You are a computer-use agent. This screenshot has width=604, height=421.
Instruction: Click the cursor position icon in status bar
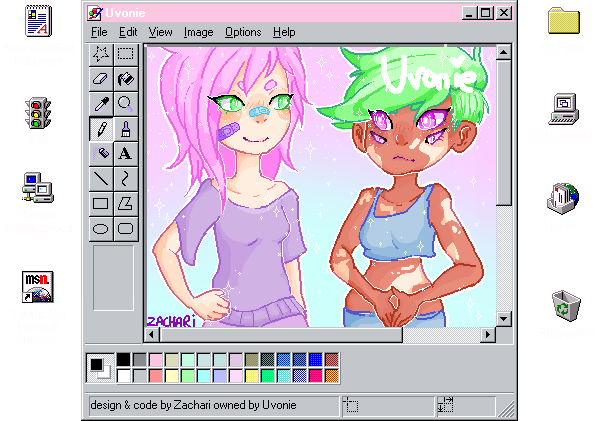point(351,406)
